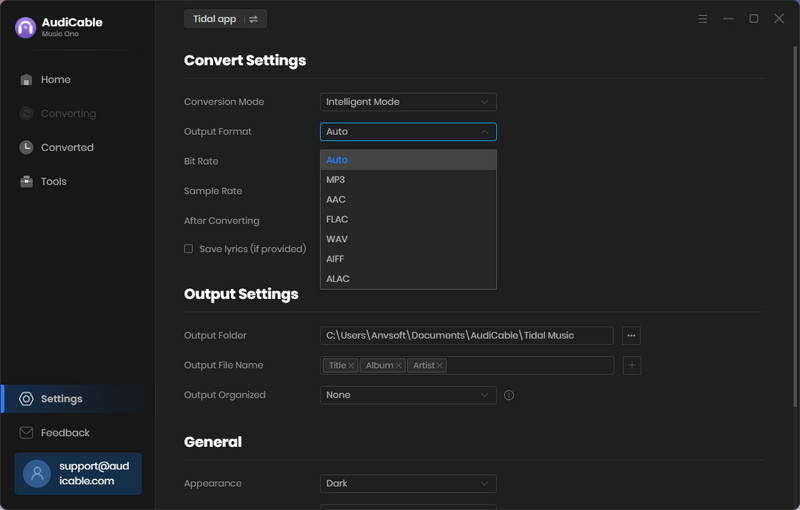Screen dimensions: 800x510
Task: Click the Home house icon
Action: (x=26, y=80)
